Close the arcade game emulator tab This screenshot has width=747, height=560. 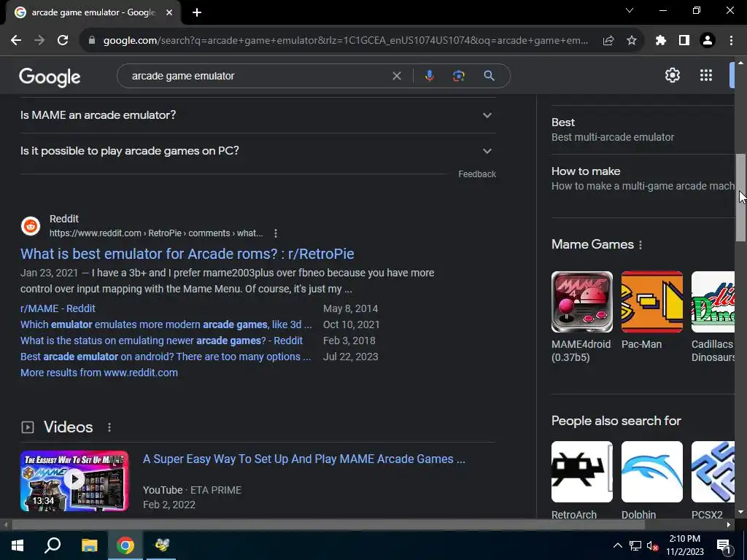coord(169,12)
